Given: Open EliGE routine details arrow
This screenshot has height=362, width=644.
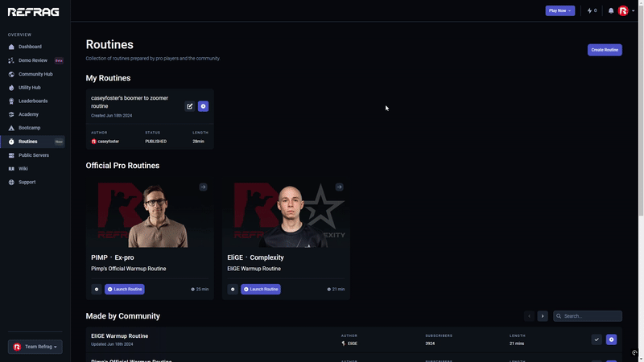Looking at the screenshot, I should click(x=339, y=187).
